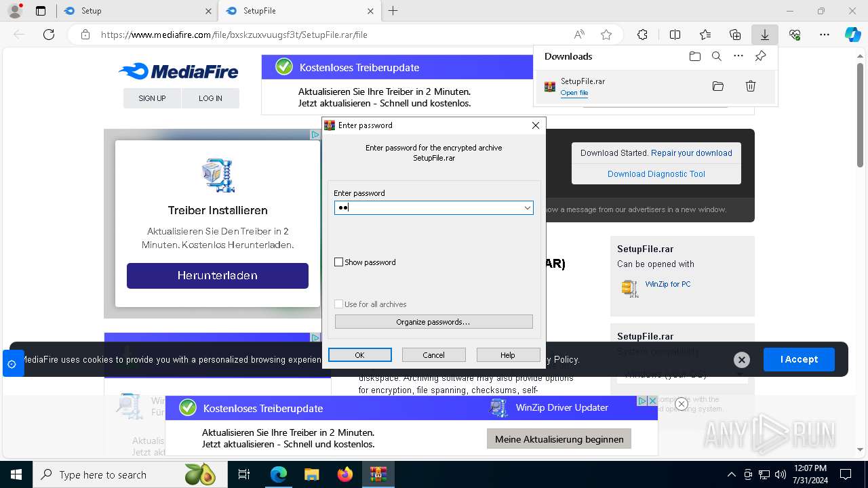Accept cookies with I Accept button
This screenshot has height=488, width=868.
(799, 359)
